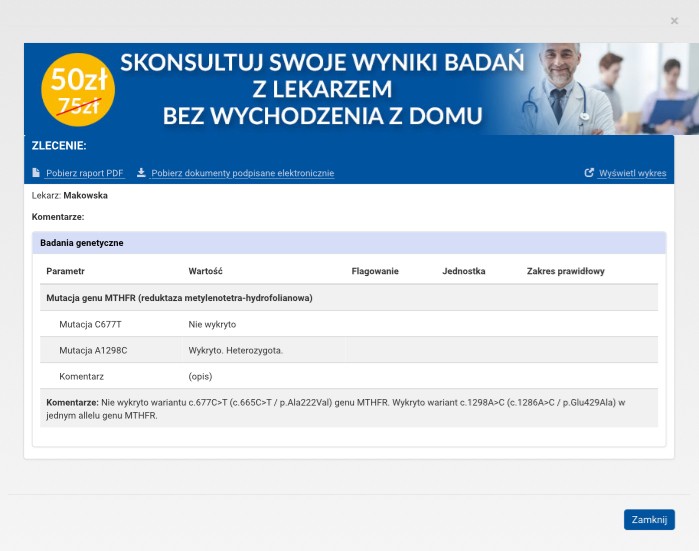Viewport: 699px width, 551px height.
Task: Click the Lekarz: label
Action: tap(46, 195)
